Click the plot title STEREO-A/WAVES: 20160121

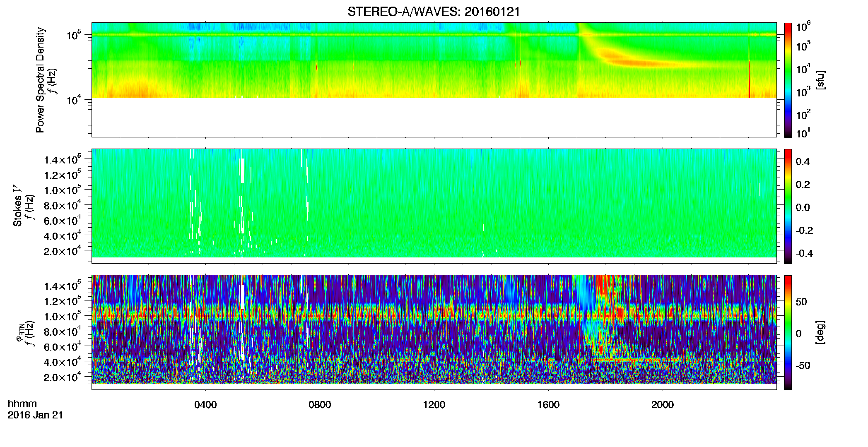pyautogui.click(x=434, y=12)
